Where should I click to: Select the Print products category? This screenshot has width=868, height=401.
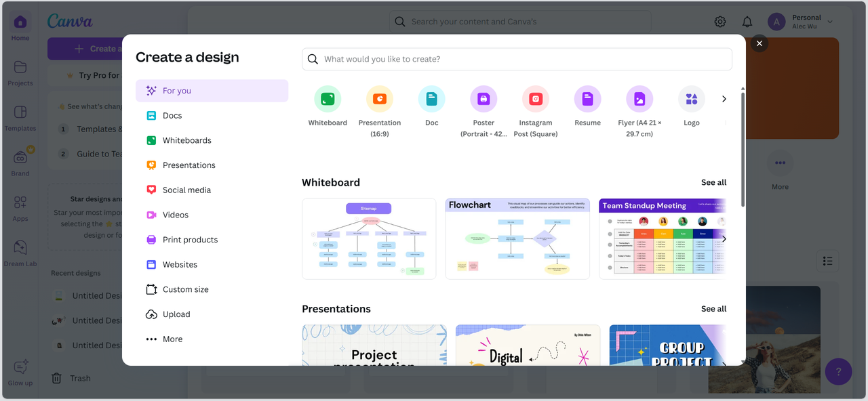click(x=212, y=240)
